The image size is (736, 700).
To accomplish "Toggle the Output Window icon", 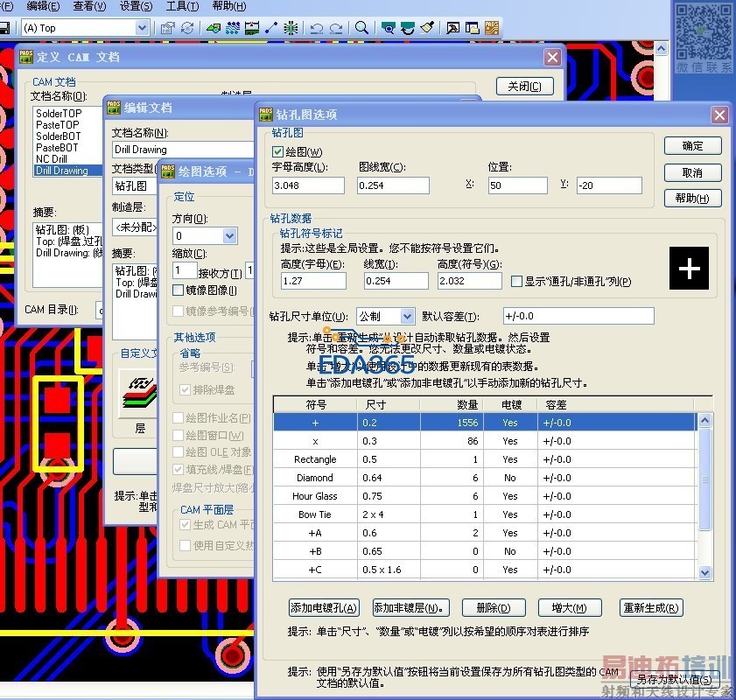I will pos(453,28).
